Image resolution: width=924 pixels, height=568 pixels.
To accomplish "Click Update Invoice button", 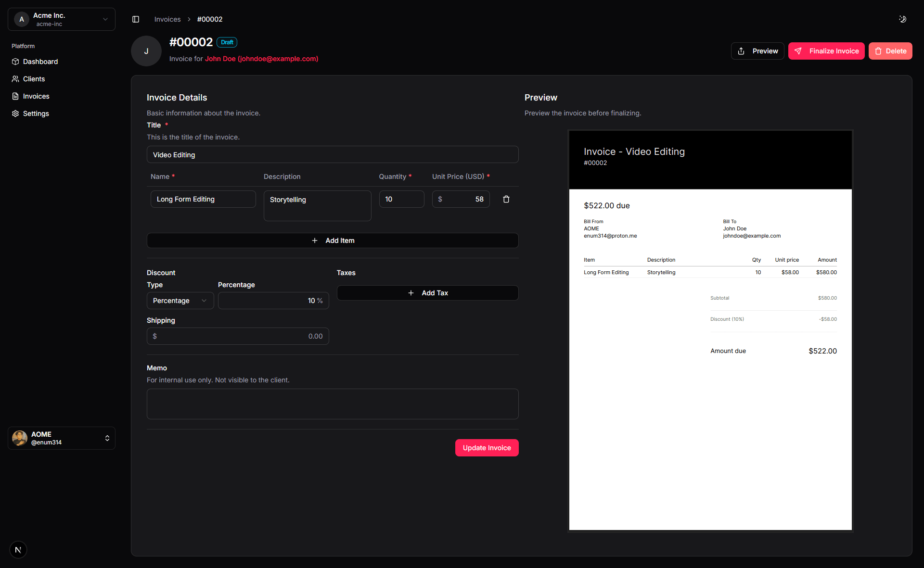I will click(487, 448).
